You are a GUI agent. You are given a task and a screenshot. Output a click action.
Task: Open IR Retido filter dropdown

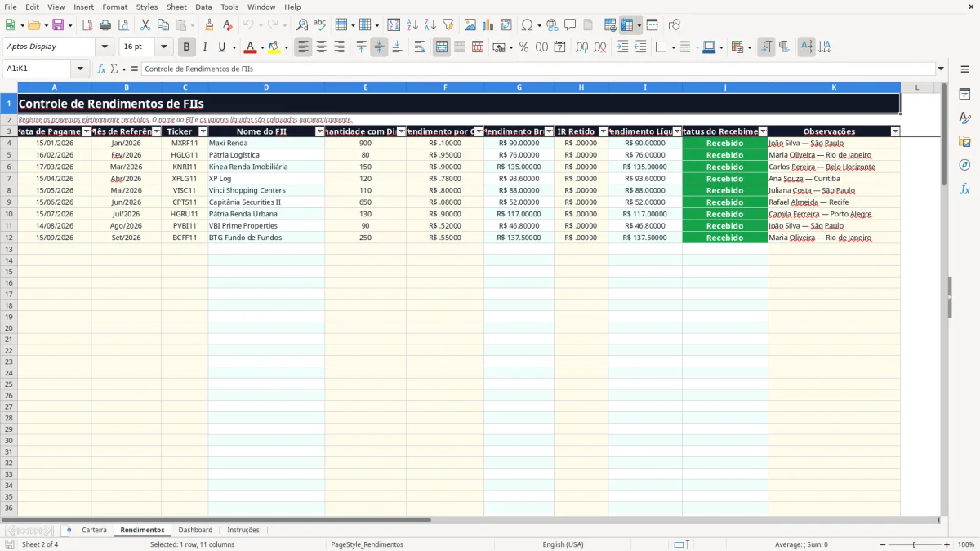[x=603, y=131]
